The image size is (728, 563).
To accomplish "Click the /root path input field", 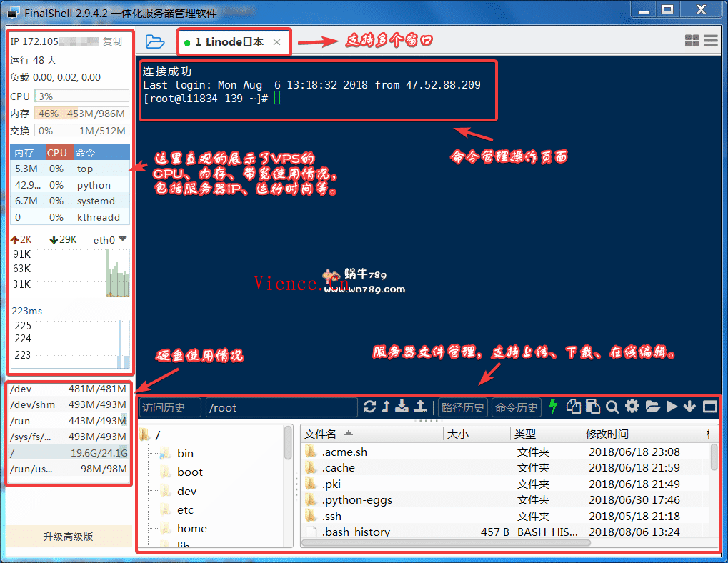I will (x=281, y=407).
